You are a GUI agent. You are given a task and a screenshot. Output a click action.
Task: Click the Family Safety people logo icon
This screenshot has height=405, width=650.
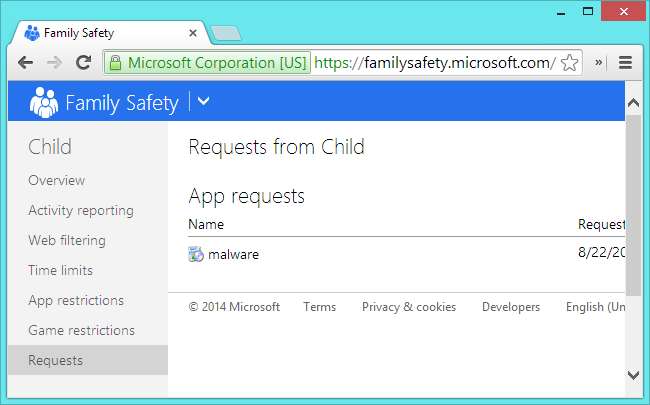click(44, 102)
